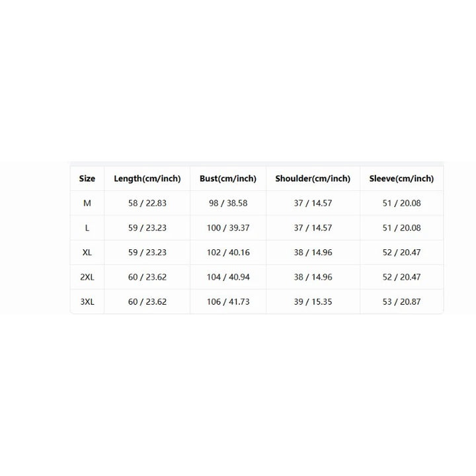Click the Shoulder(cm/inch) column header
Image resolution: width=476 pixels, height=476 pixels.
[313, 178]
